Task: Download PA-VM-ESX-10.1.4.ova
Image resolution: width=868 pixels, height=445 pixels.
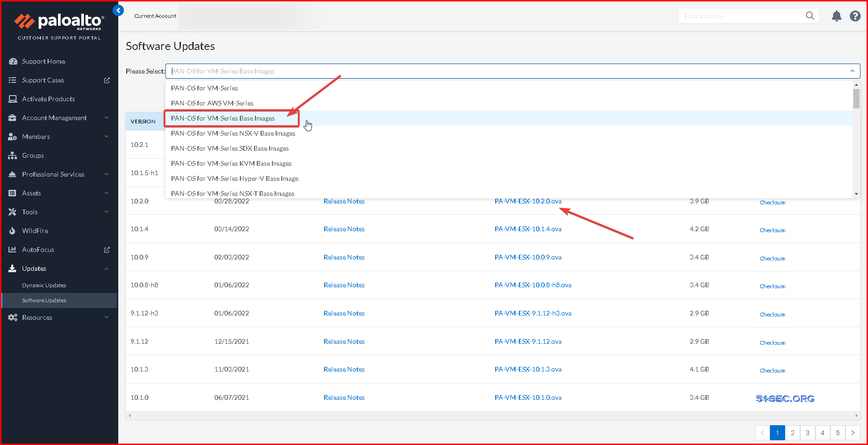Action: click(x=528, y=229)
